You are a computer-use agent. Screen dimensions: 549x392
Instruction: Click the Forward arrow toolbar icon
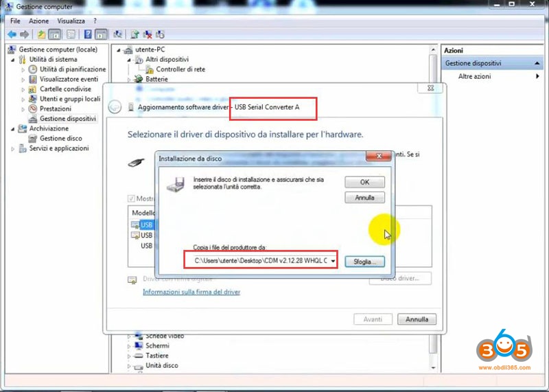pyautogui.click(x=24, y=34)
